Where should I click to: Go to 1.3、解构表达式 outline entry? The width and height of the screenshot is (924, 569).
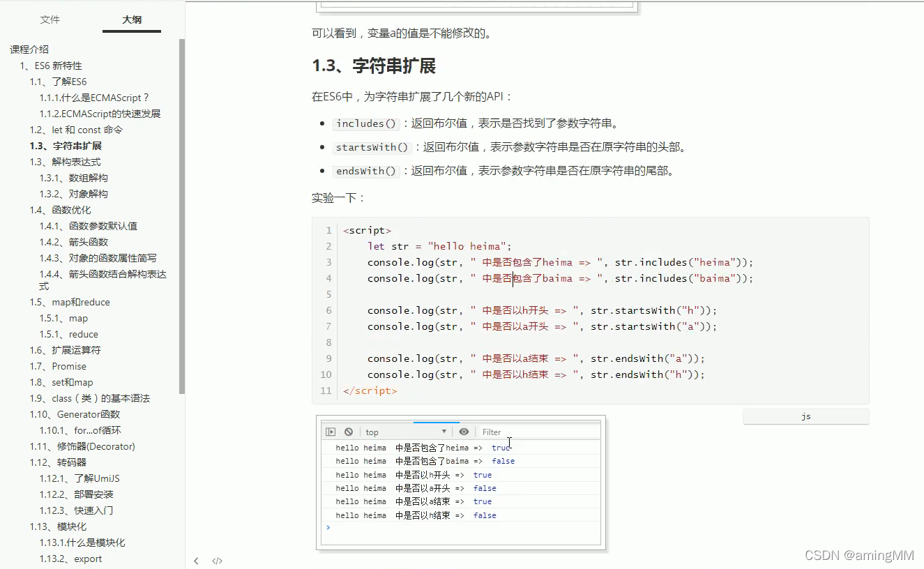click(x=66, y=162)
